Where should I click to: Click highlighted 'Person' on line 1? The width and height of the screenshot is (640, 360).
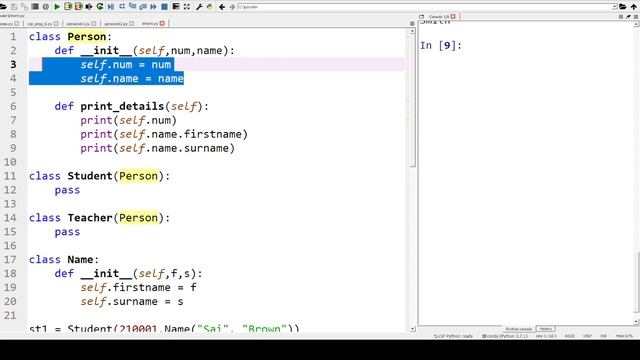click(x=87, y=37)
